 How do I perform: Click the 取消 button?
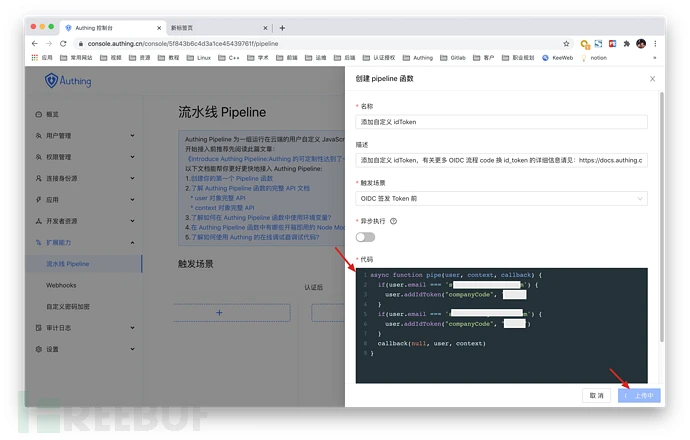596,396
